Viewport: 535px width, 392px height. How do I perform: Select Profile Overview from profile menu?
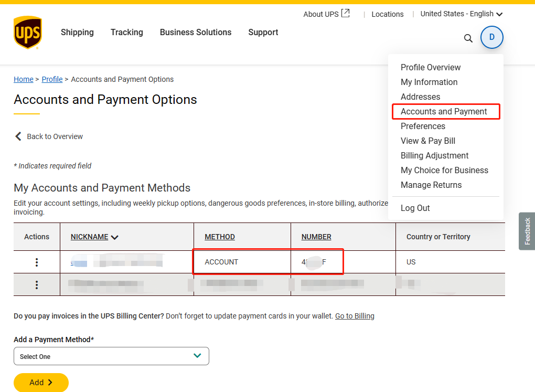pyautogui.click(x=431, y=67)
